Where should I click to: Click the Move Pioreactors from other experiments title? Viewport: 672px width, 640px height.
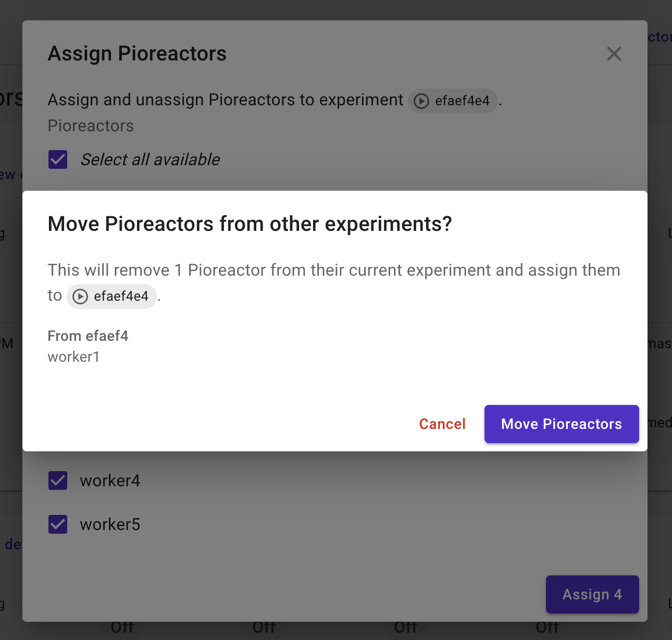250,224
